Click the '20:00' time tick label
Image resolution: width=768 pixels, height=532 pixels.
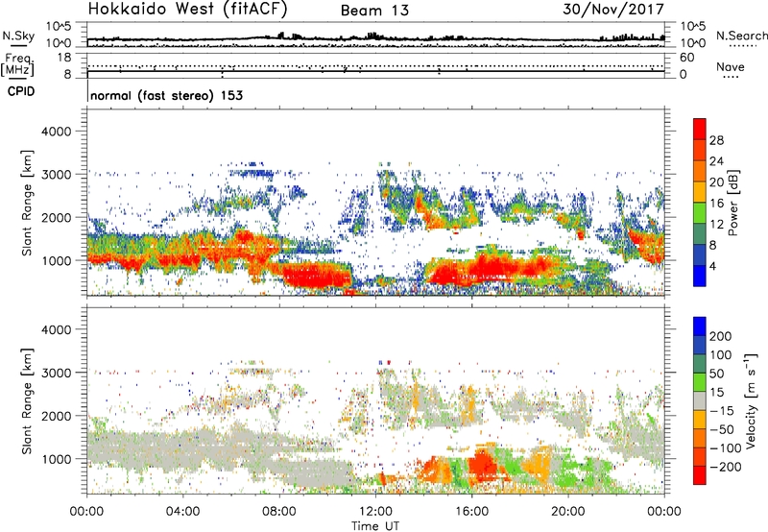[x=567, y=512]
